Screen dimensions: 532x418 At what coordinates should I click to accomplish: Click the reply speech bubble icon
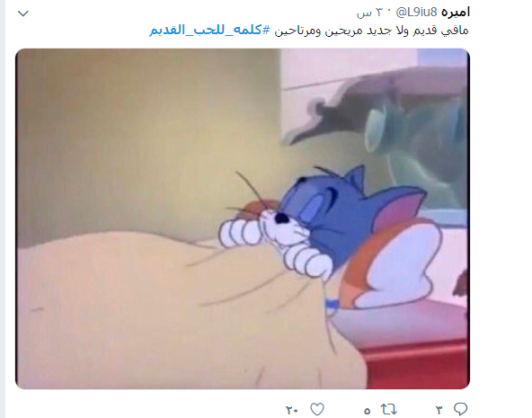[460, 409]
